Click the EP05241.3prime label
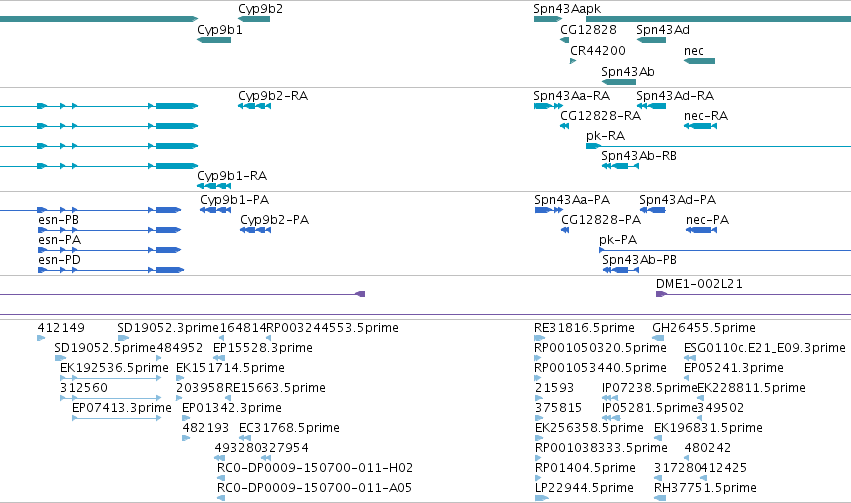Viewport: 851px width, 503px height. tap(734, 368)
